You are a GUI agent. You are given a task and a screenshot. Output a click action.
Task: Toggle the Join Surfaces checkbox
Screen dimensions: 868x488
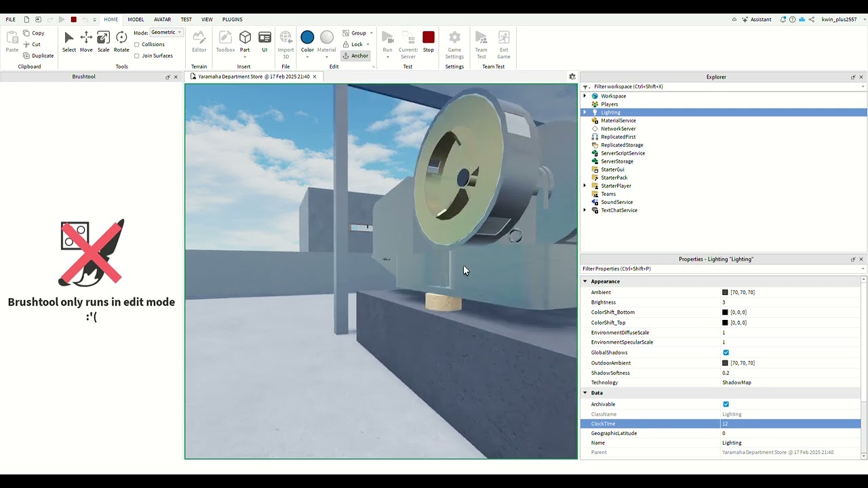pos(137,56)
